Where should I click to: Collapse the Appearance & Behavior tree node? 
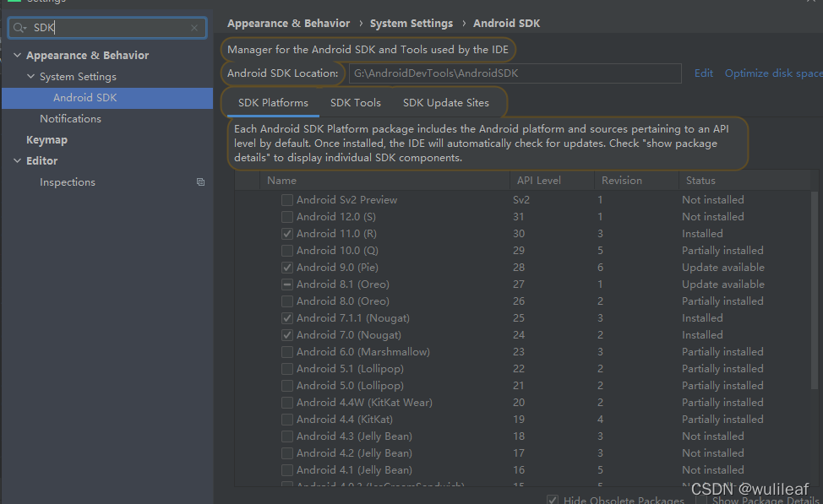click(18, 56)
